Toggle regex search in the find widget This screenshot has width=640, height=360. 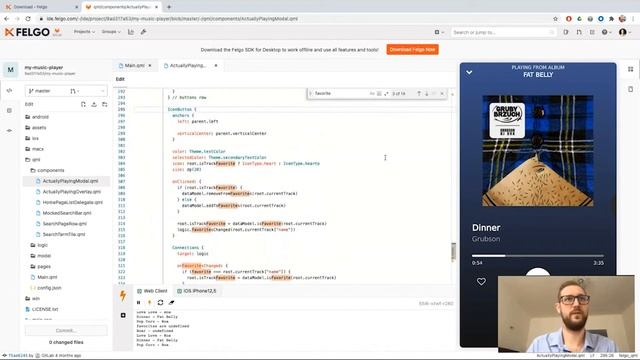click(x=387, y=93)
